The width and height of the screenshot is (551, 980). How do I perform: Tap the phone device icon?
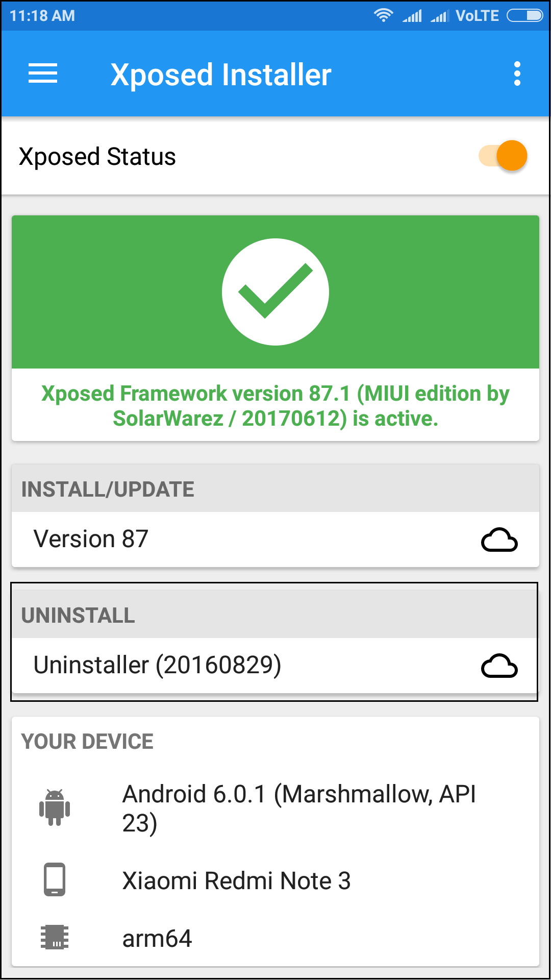coord(55,879)
